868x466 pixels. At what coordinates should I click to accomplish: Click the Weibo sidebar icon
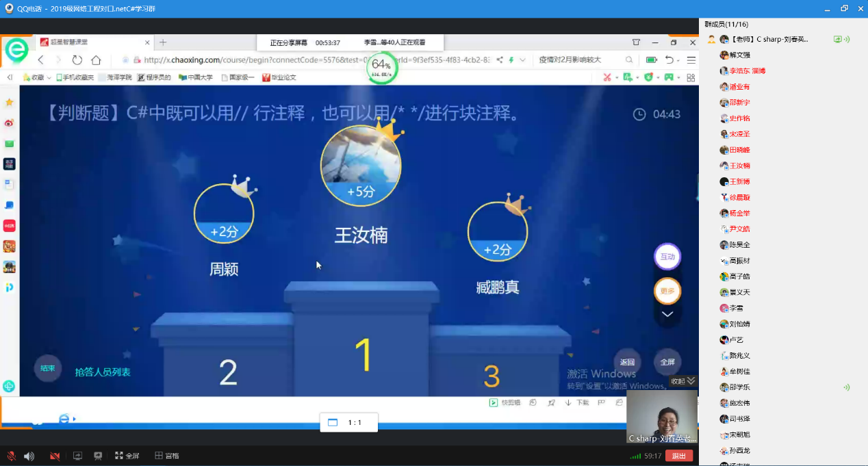click(10, 123)
